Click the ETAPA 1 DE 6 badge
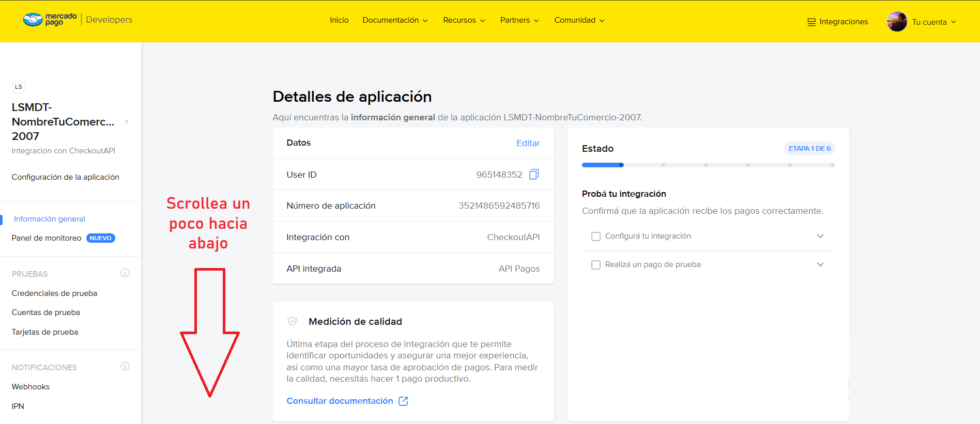The image size is (980, 424). 809,149
